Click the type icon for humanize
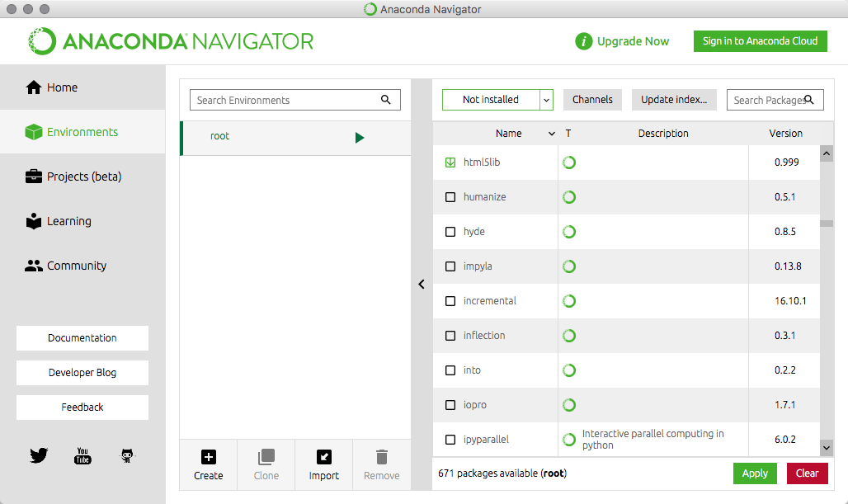Viewport: 848px width, 504px height. 569,197
